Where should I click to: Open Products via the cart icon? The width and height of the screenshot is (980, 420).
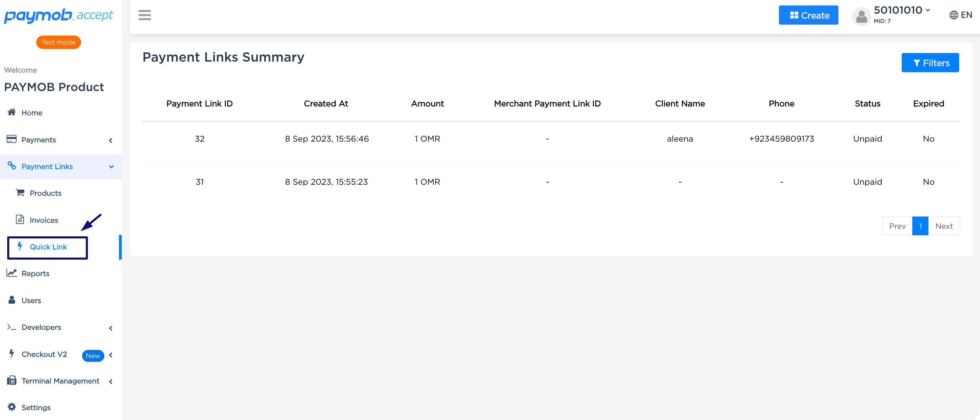pyautogui.click(x=20, y=193)
